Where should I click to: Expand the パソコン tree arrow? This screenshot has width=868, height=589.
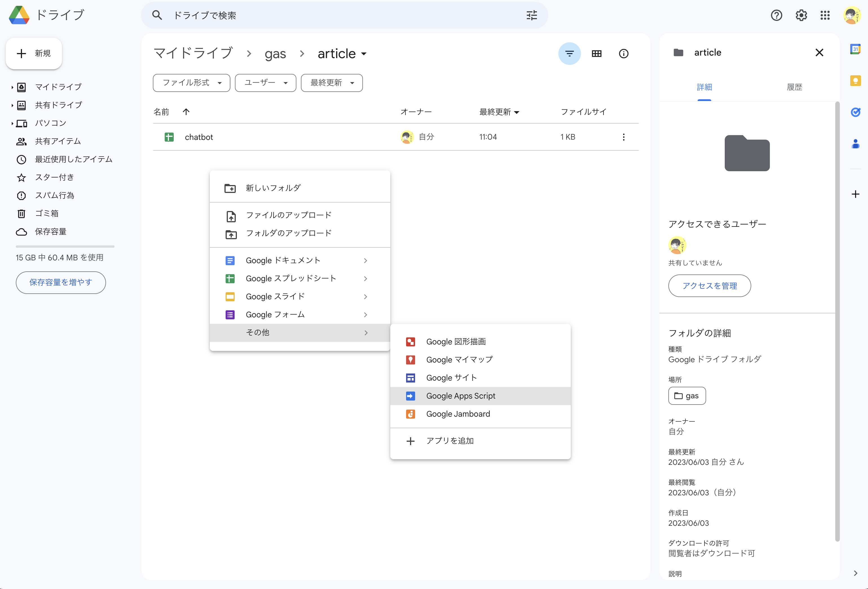(x=12, y=123)
